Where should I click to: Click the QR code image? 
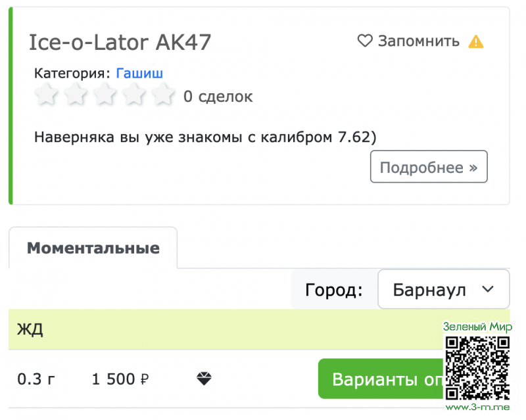[478, 368]
